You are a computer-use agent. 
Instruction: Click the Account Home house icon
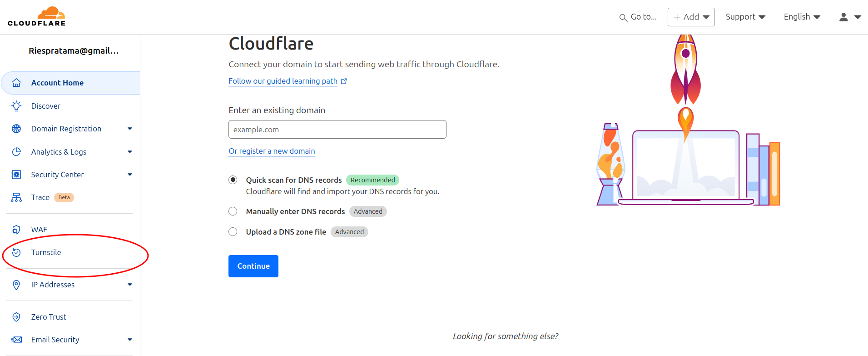(16, 83)
